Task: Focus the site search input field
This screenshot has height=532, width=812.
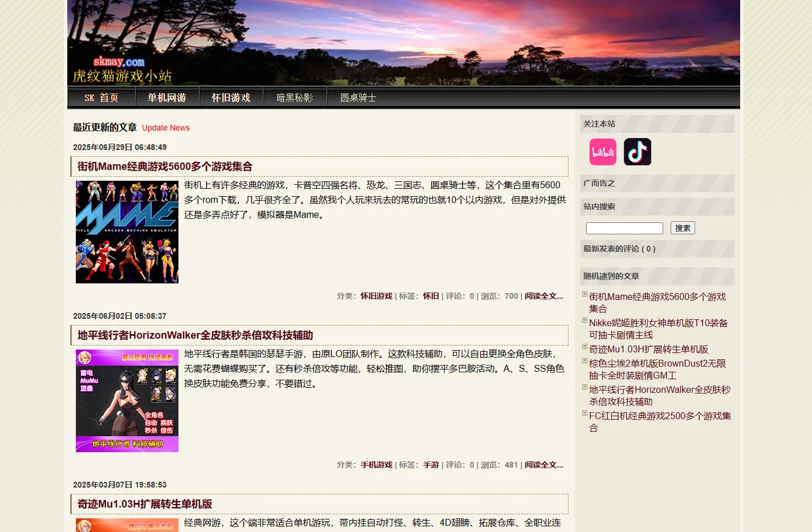Action: click(624, 228)
